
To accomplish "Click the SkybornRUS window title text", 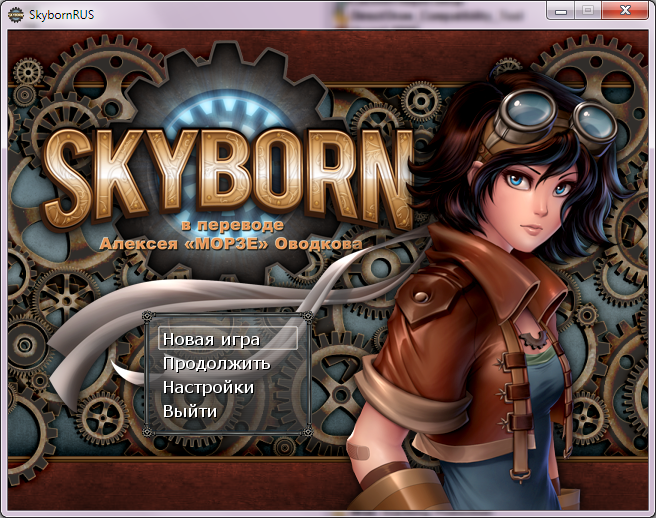I will pos(62,15).
